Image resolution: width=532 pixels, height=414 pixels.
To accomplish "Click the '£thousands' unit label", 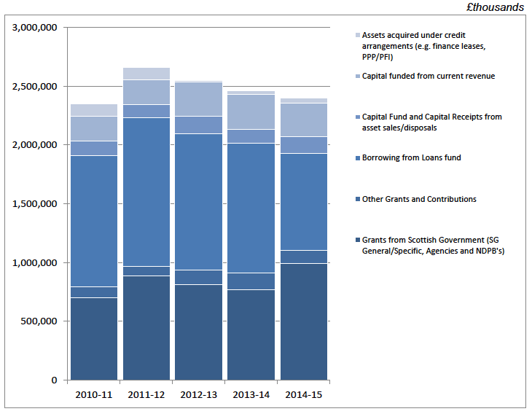I will 495,7.
